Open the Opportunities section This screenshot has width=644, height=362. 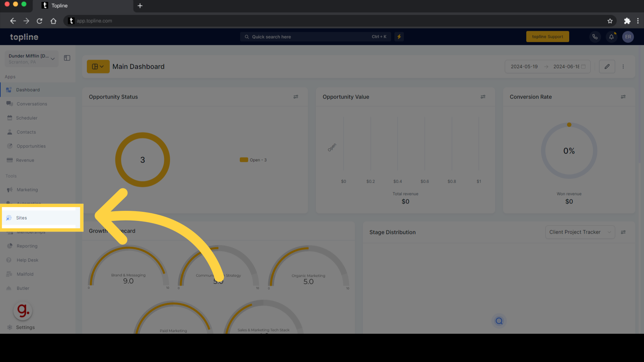point(31,146)
